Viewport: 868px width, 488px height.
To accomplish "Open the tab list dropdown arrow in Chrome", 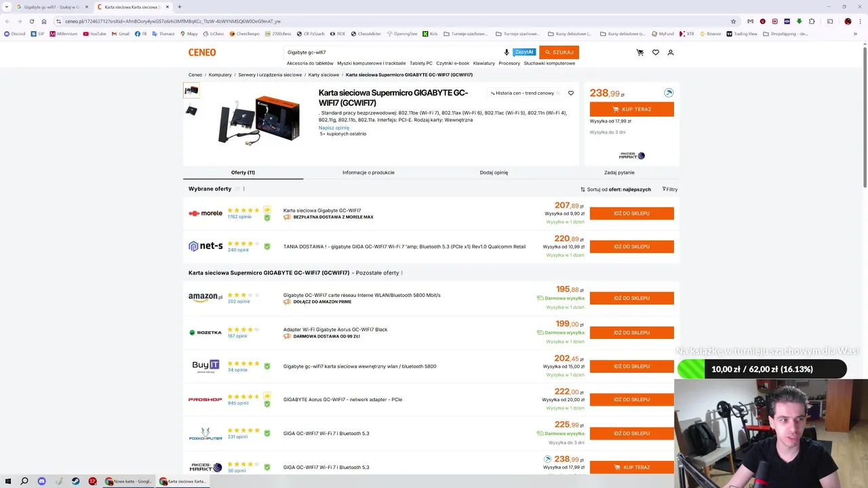I will pos(7,7).
